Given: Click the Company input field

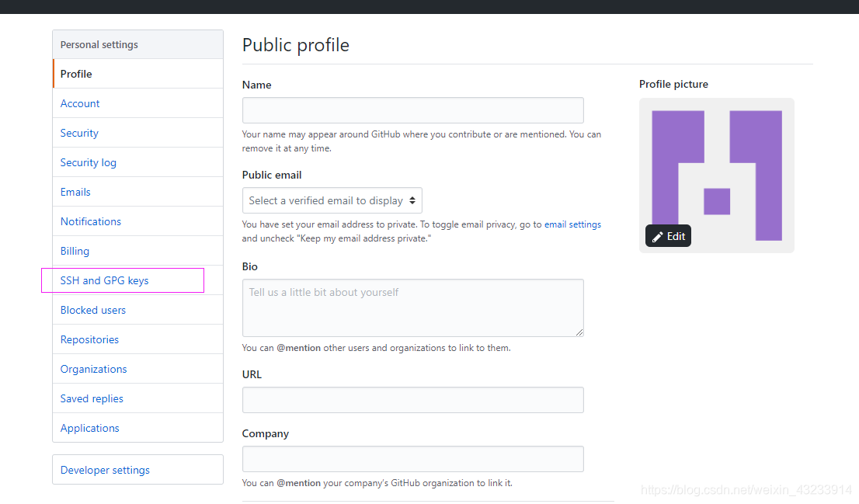Looking at the screenshot, I should pyautogui.click(x=413, y=459).
